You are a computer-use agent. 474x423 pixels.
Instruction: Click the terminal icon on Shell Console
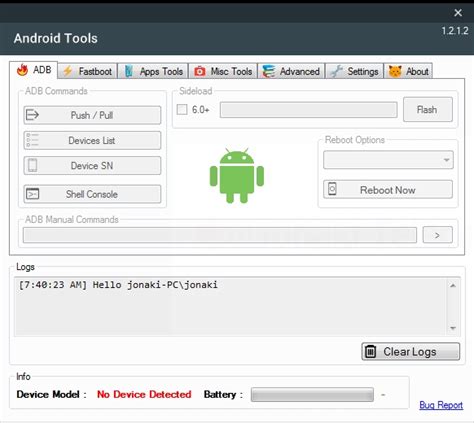[32, 194]
